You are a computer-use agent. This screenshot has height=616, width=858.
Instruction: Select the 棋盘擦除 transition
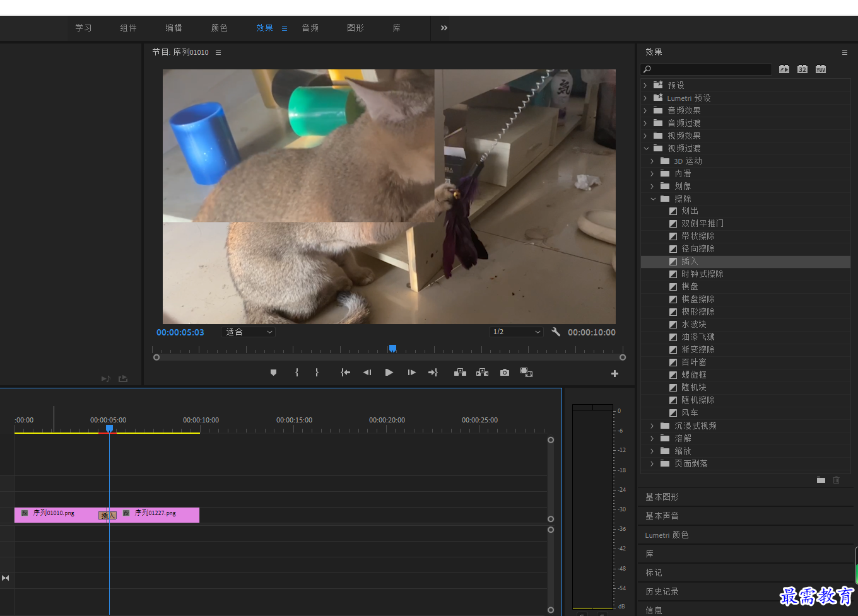click(x=698, y=299)
